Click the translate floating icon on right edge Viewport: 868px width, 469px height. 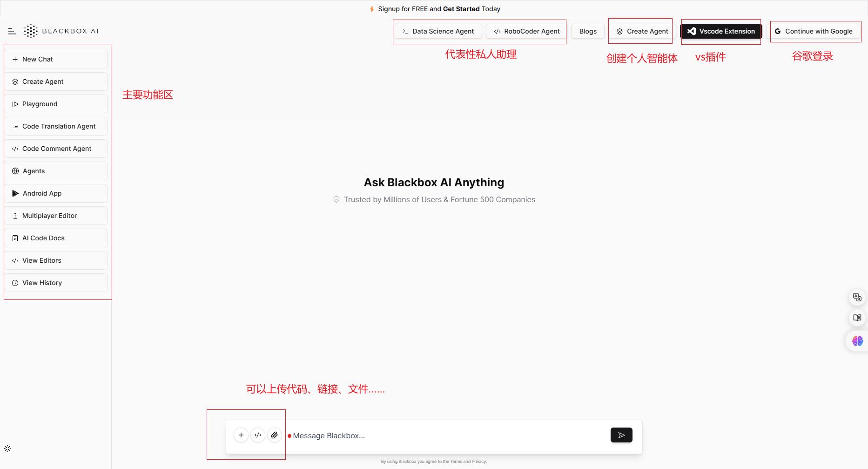click(x=857, y=297)
